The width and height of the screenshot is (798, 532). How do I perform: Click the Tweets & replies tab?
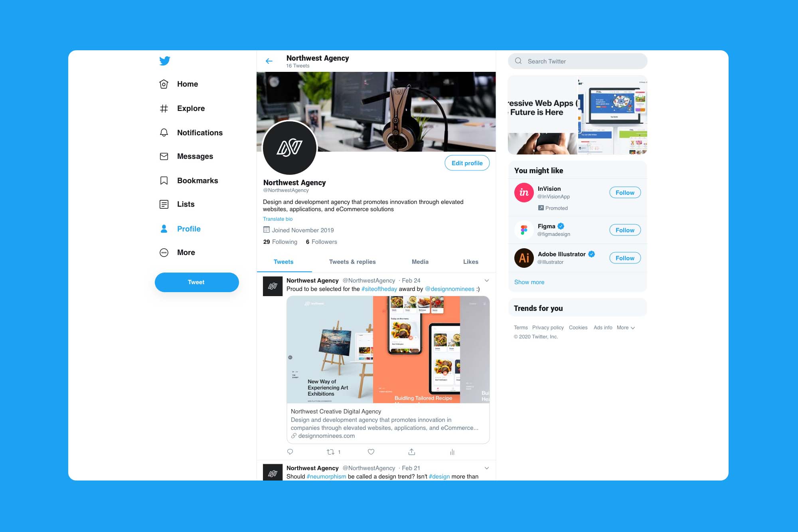[352, 262]
